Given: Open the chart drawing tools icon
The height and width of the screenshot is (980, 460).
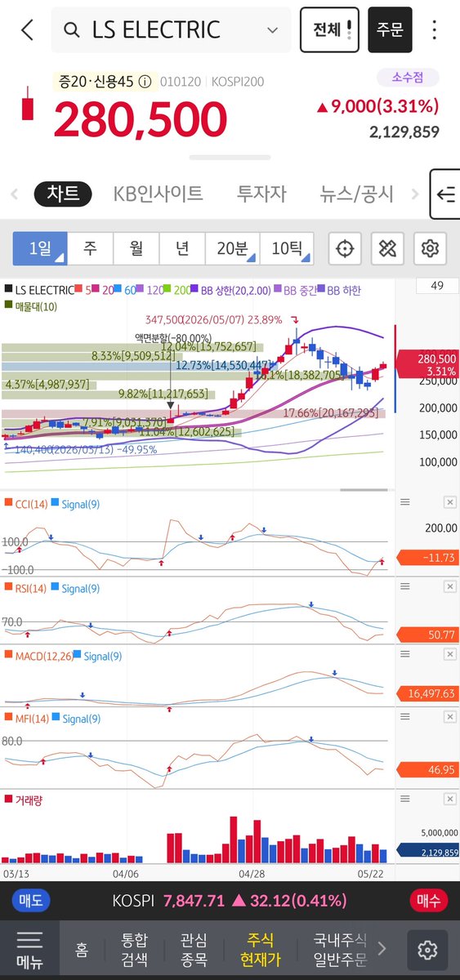Looking at the screenshot, I should tap(387, 248).
